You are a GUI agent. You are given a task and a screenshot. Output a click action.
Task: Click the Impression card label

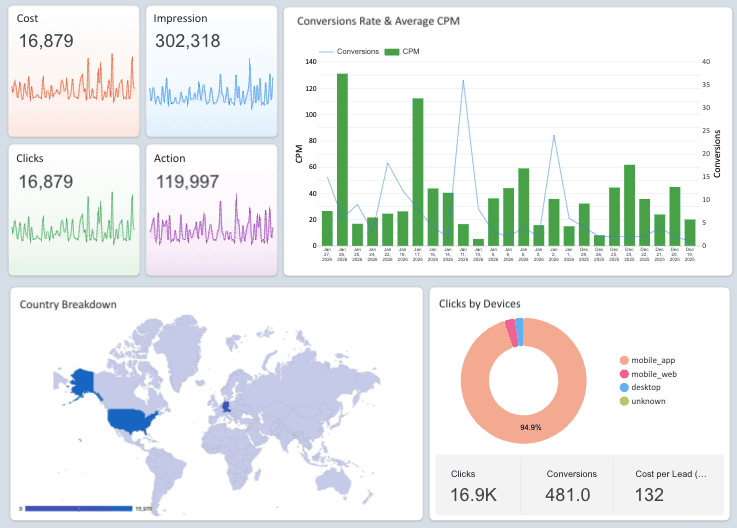tap(180, 18)
